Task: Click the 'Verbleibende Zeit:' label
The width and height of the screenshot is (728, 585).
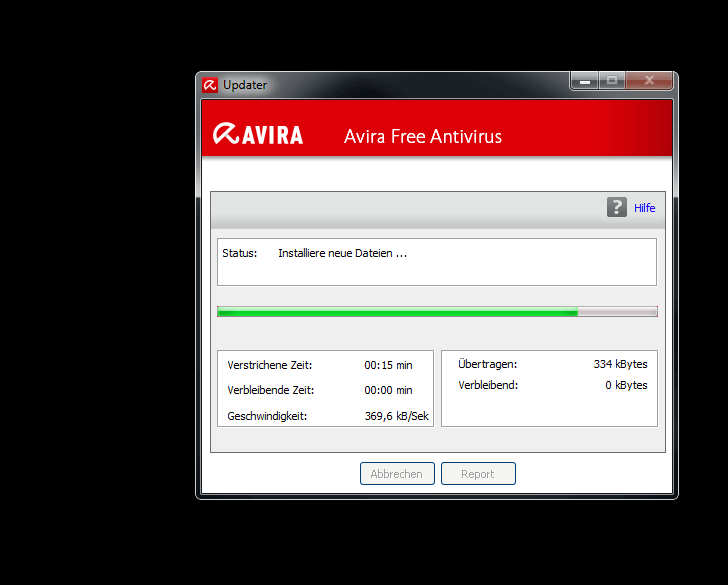Action: [271, 390]
